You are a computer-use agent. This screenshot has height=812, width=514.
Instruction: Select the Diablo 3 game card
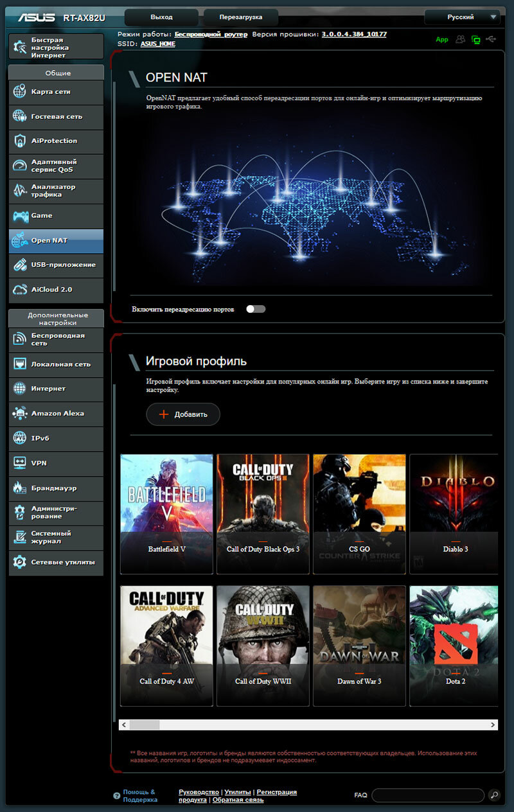[454, 514]
